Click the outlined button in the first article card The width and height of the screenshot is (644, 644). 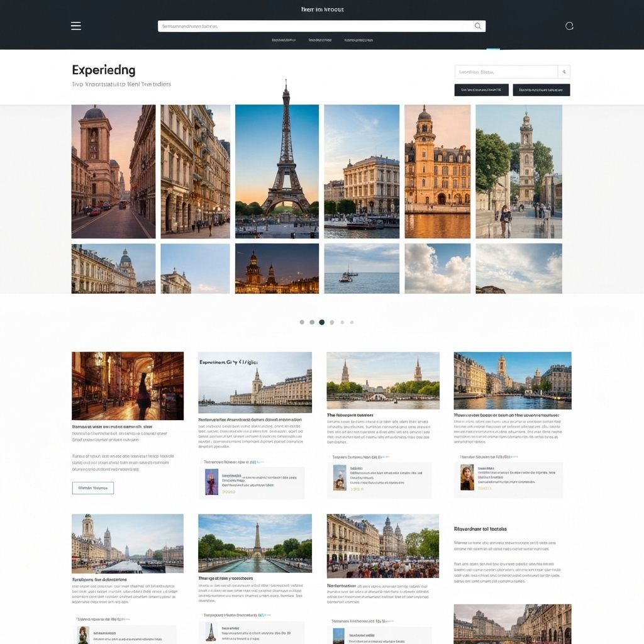tap(93, 488)
